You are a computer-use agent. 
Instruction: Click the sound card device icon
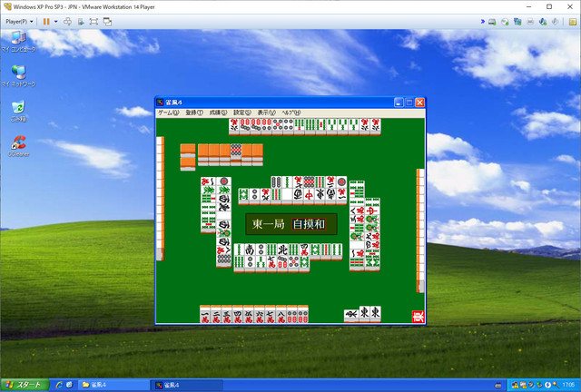tap(543, 22)
